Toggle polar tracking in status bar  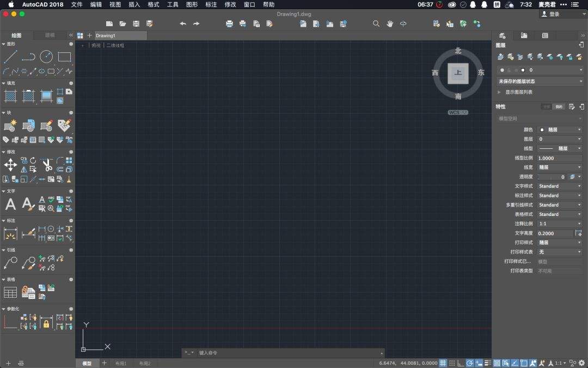point(469,363)
